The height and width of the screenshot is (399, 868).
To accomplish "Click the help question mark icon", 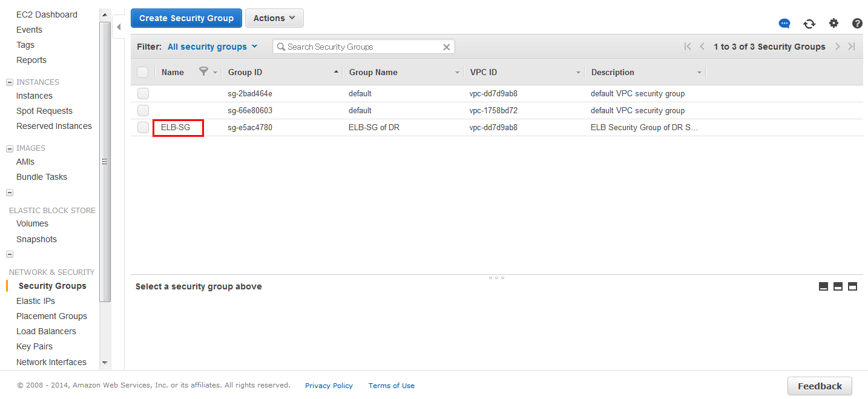I will point(857,24).
